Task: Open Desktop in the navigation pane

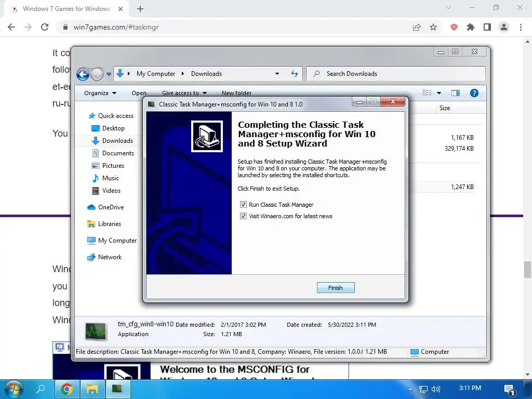Action: click(108, 128)
